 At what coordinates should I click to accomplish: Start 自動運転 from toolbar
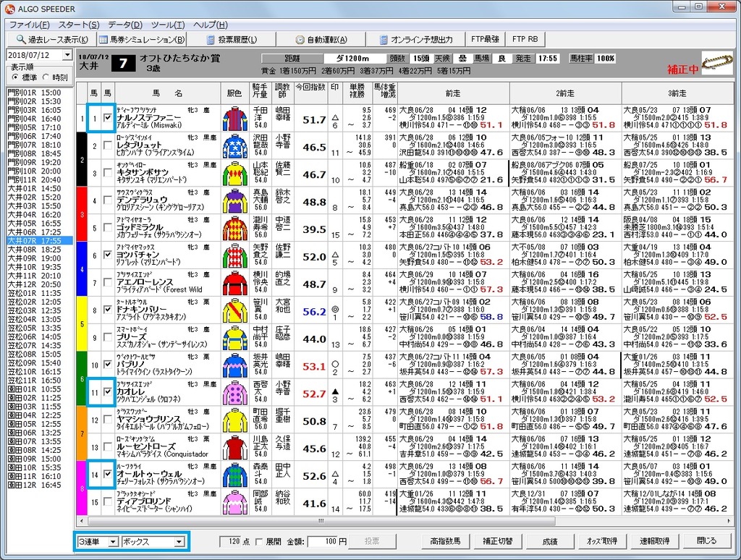[321, 39]
